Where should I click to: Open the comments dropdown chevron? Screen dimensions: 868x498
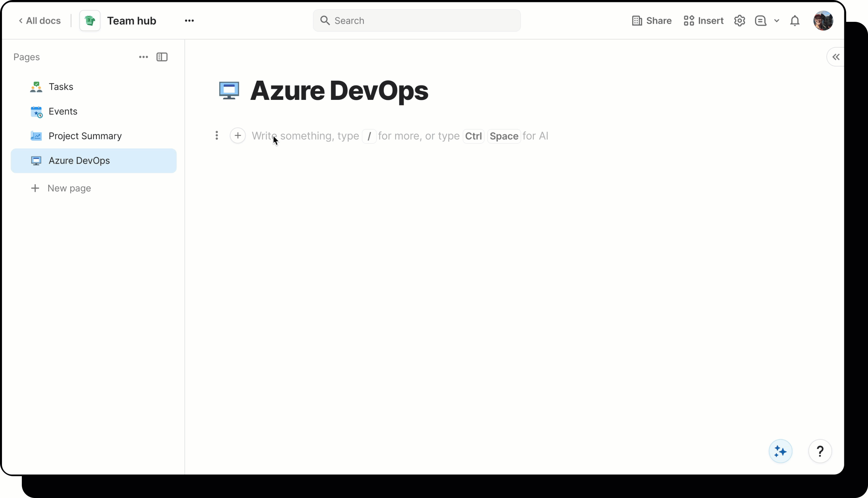click(x=777, y=21)
